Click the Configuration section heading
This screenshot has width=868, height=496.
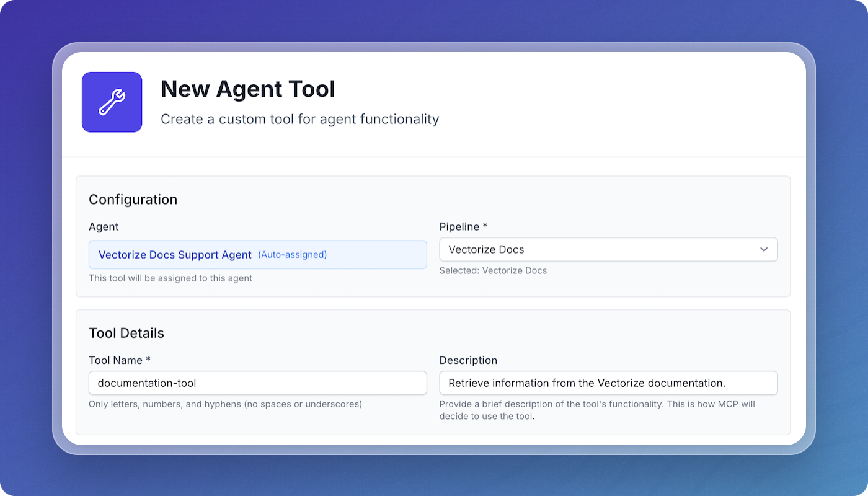(133, 200)
